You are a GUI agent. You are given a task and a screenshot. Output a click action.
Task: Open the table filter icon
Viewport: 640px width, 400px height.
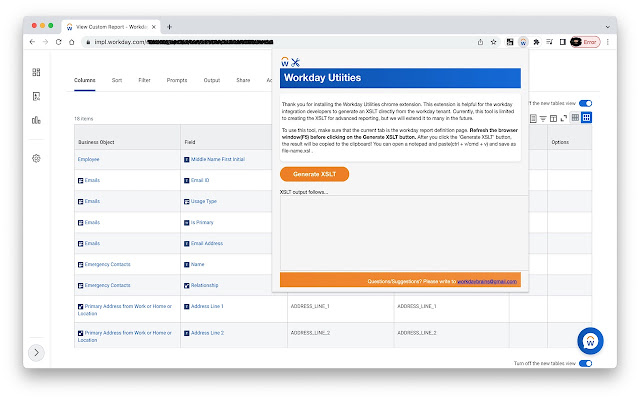(x=543, y=118)
